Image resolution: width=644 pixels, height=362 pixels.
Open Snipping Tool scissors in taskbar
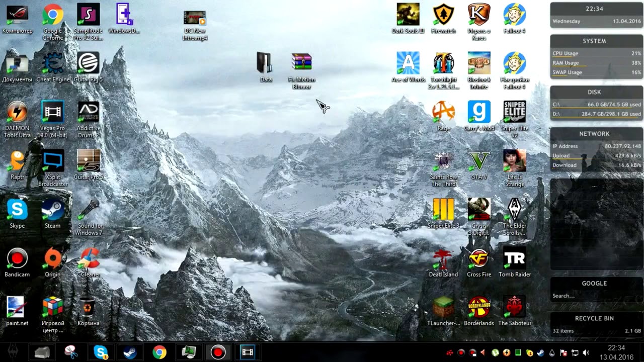(71, 352)
